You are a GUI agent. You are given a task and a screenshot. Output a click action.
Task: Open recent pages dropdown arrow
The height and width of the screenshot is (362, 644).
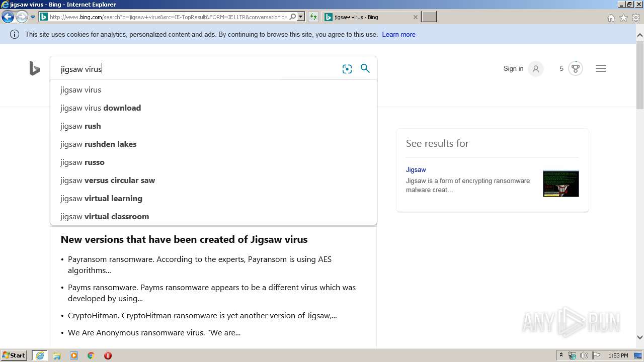point(33,17)
